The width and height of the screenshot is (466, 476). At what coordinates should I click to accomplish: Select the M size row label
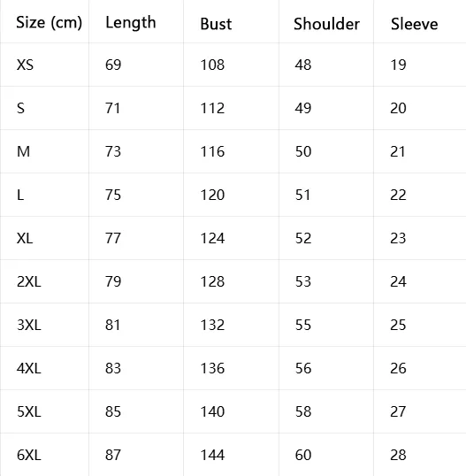(x=23, y=151)
